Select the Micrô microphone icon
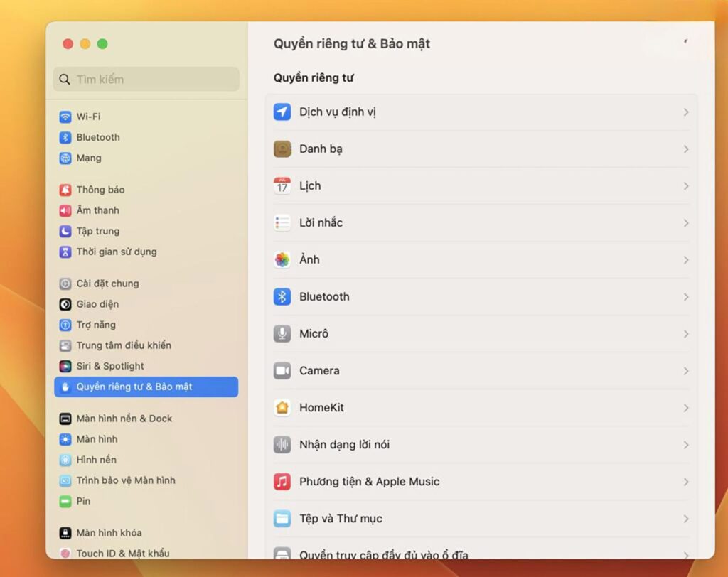The image size is (728, 577). 282,334
